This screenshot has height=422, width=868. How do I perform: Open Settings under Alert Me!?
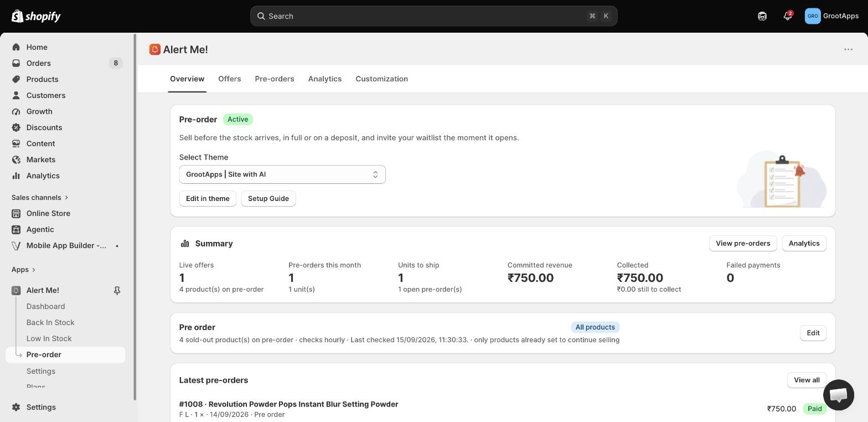41,371
